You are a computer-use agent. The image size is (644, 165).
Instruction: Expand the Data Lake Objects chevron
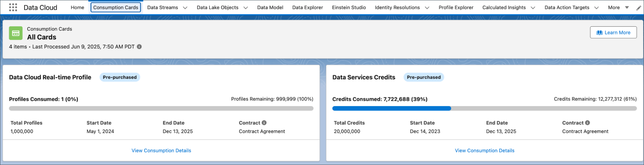[x=246, y=8]
